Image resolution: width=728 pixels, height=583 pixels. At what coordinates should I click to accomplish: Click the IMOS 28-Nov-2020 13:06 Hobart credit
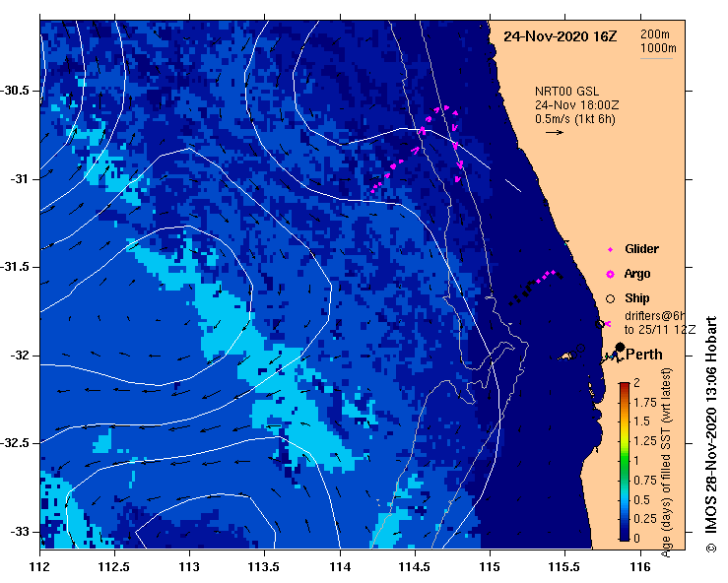coord(711,434)
